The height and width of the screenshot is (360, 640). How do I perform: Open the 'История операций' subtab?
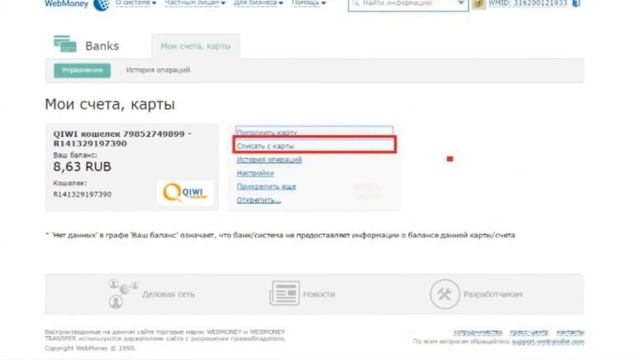(158, 70)
